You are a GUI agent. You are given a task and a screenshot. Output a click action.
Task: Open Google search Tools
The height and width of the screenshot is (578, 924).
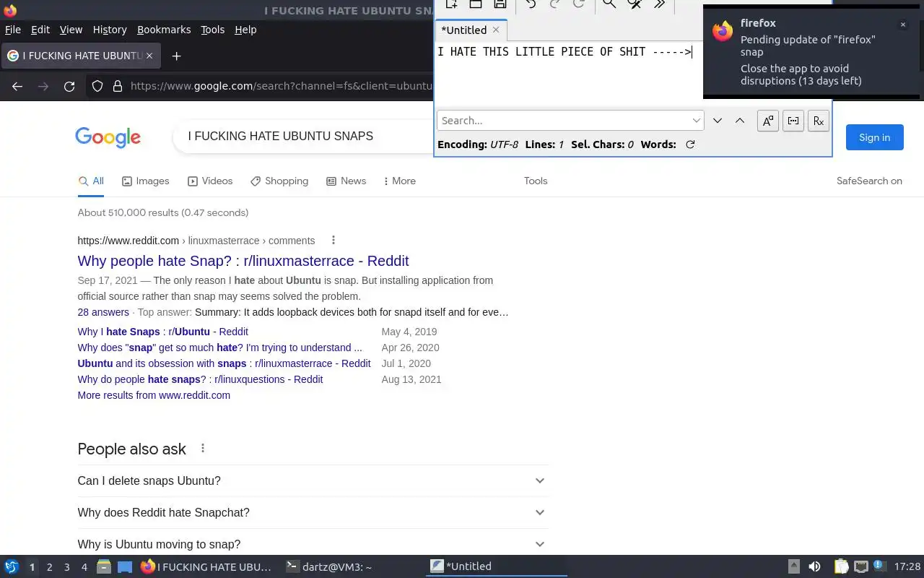(x=536, y=181)
